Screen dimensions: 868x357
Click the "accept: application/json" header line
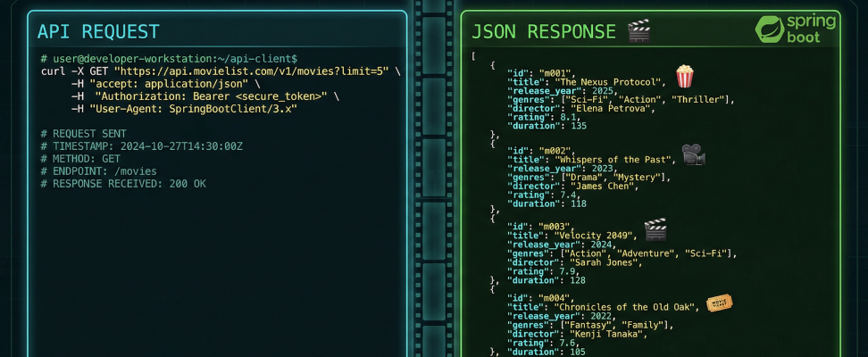[x=165, y=84]
